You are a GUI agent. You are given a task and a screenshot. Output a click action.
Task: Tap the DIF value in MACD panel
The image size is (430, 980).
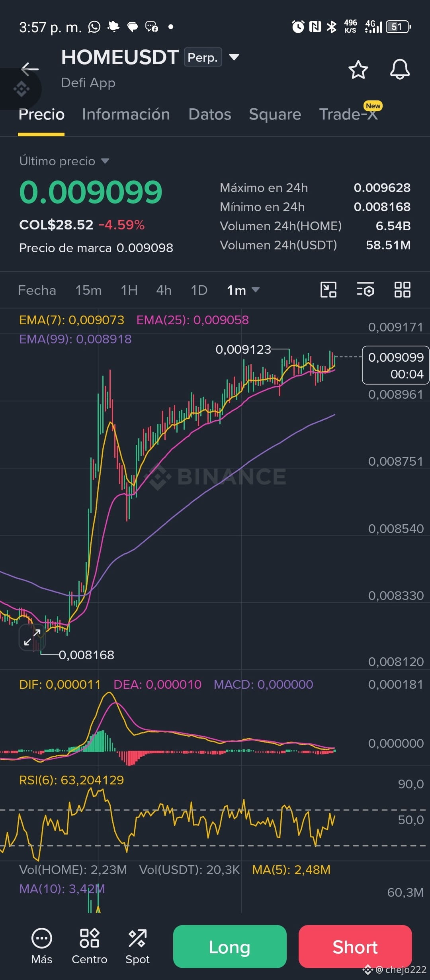pos(60,684)
